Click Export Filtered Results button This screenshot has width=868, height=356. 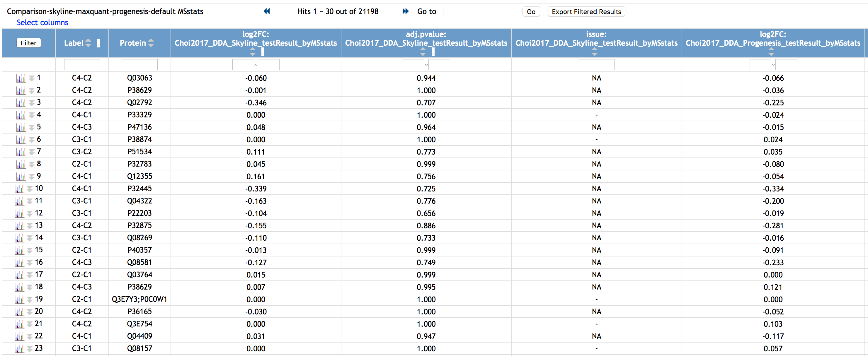tap(586, 12)
